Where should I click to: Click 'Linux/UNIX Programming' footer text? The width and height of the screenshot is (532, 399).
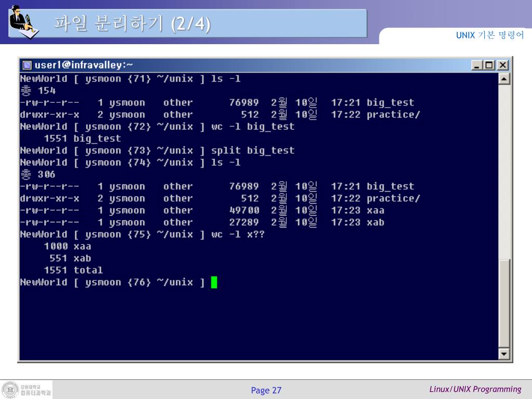pyautogui.click(x=475, y=389)
